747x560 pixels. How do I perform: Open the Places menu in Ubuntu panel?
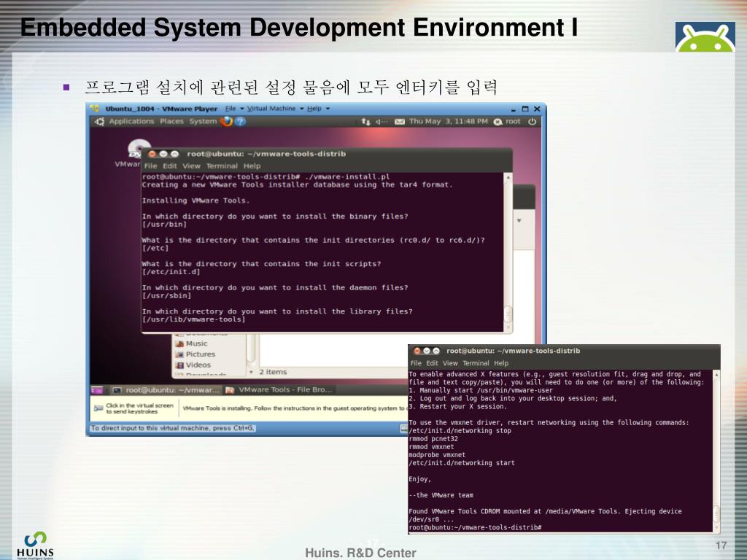click(x=171, y=122)
